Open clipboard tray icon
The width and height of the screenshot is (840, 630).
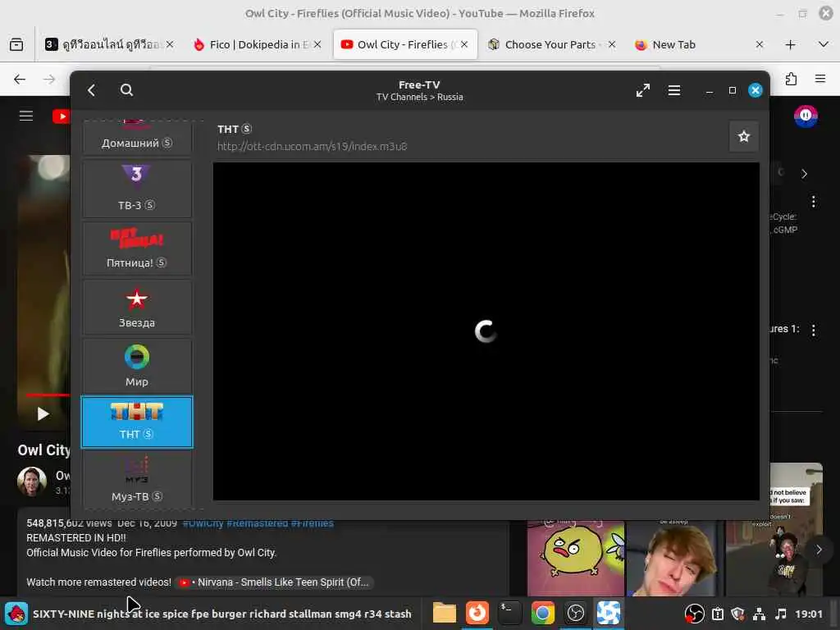pos(717,614)
